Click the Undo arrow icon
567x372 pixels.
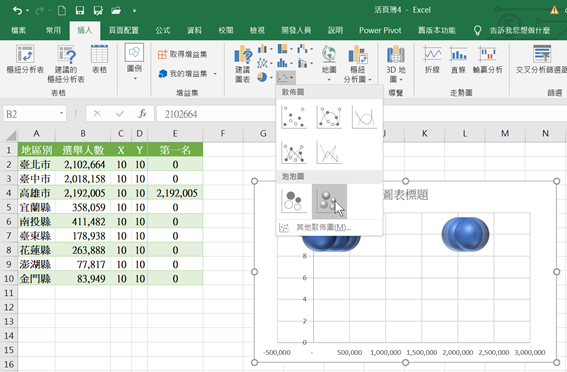coord(17,10)
